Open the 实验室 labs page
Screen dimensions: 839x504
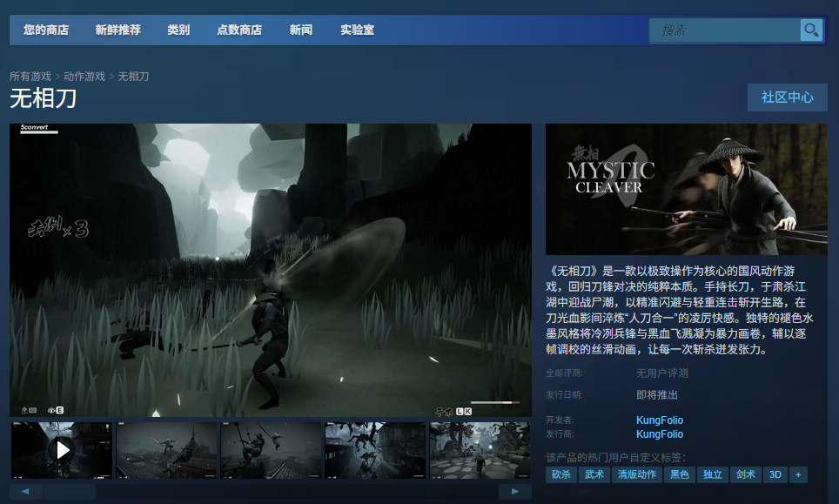[357, 30]
